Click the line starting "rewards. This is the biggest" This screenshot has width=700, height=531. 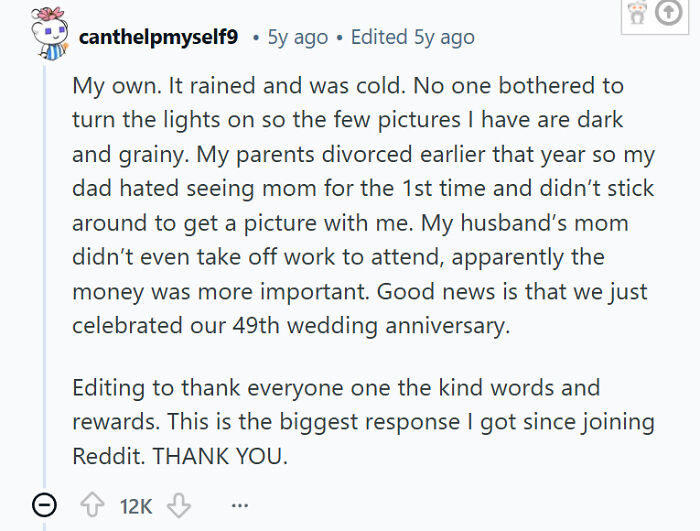click(363, 422)
